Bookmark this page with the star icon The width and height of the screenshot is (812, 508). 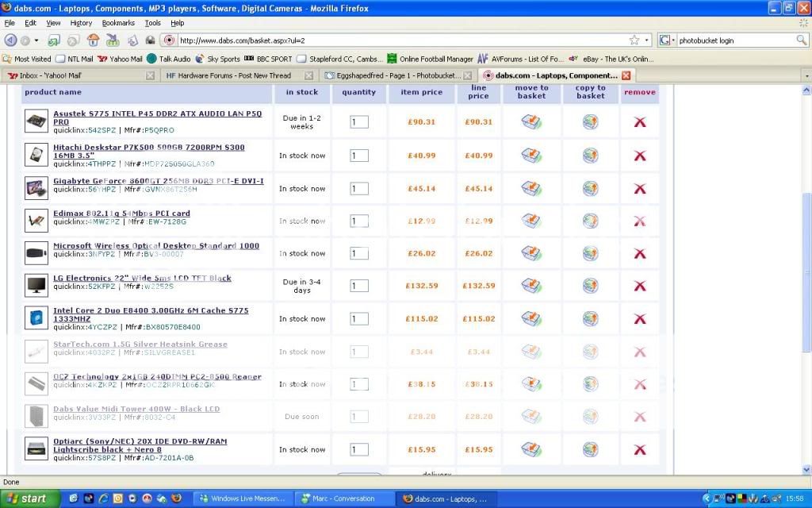pos(634,40)
